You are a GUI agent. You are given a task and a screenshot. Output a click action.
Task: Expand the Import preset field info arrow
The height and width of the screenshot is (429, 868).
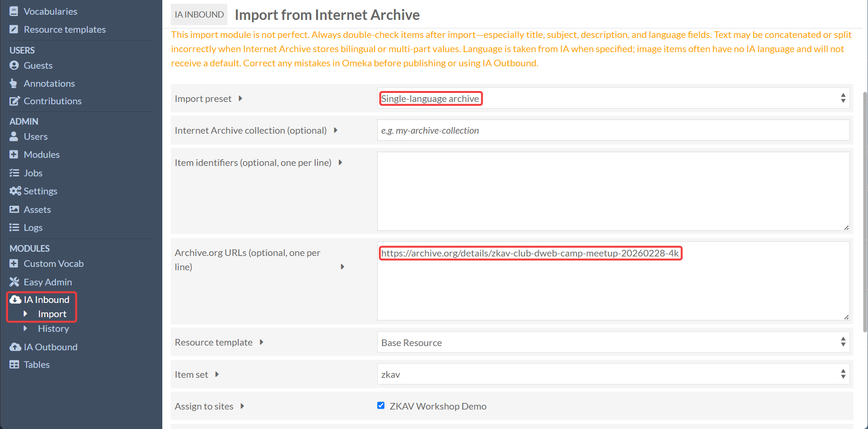240,99
